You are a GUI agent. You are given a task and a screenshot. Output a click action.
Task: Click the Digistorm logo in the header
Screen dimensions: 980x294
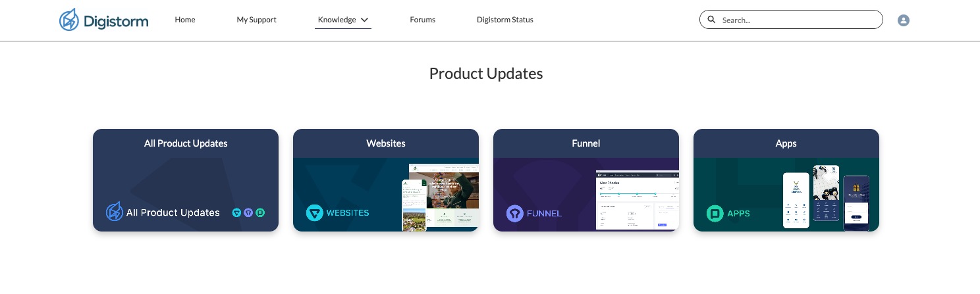tap(103, 20)
